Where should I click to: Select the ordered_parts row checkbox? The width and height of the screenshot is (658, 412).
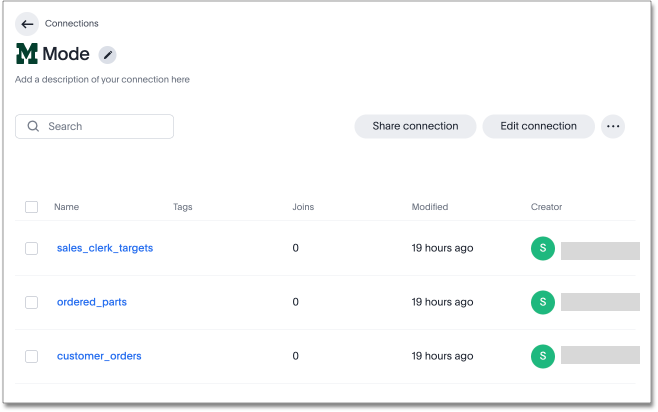(32, 302)
